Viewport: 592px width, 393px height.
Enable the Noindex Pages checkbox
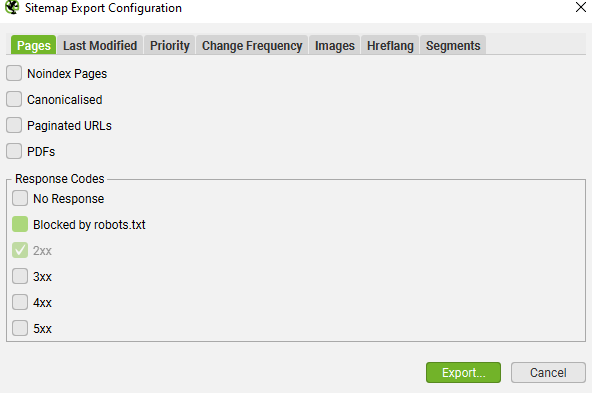click(14, 73)
